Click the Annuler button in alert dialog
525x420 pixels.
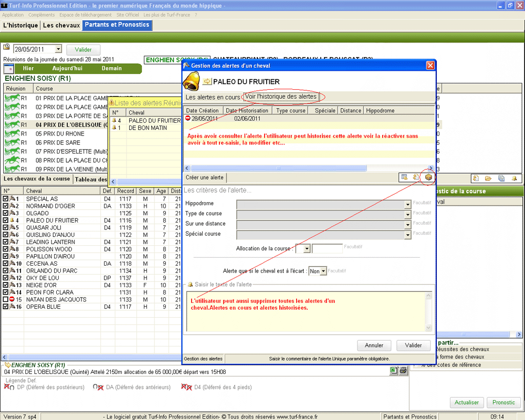click(374, 345)
